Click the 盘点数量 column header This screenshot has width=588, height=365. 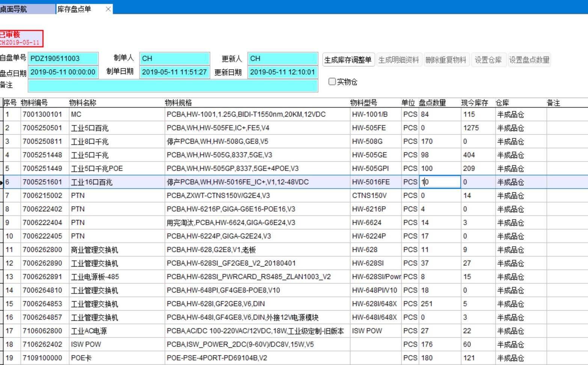tap(433, 103)
